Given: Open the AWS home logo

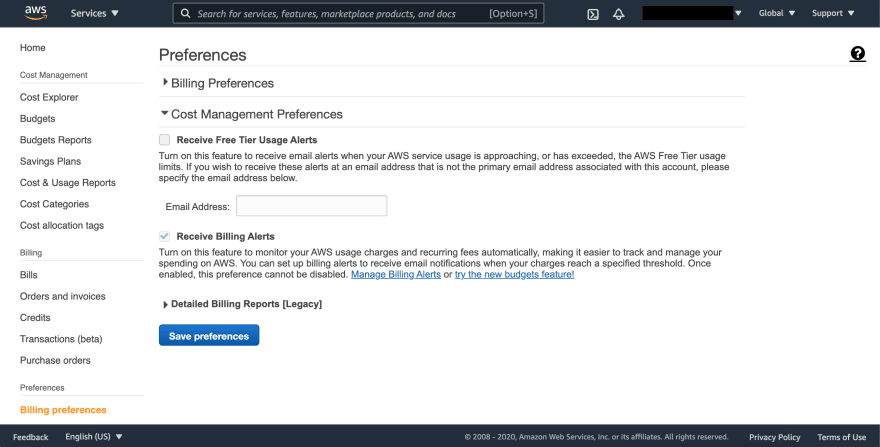Looking at the screenshot, I should tap(36, 13).
